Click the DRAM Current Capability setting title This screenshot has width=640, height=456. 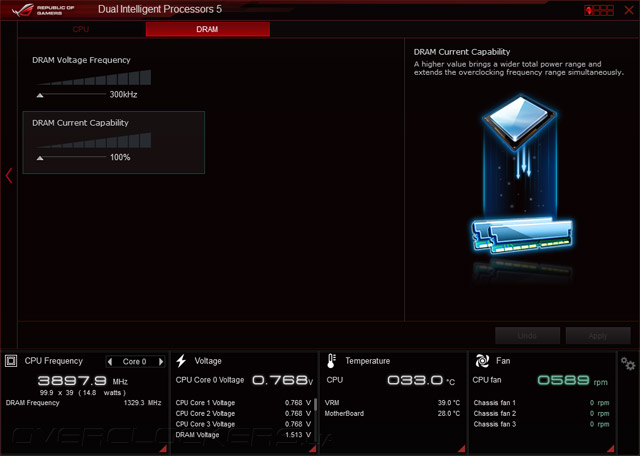pos(80,123)
